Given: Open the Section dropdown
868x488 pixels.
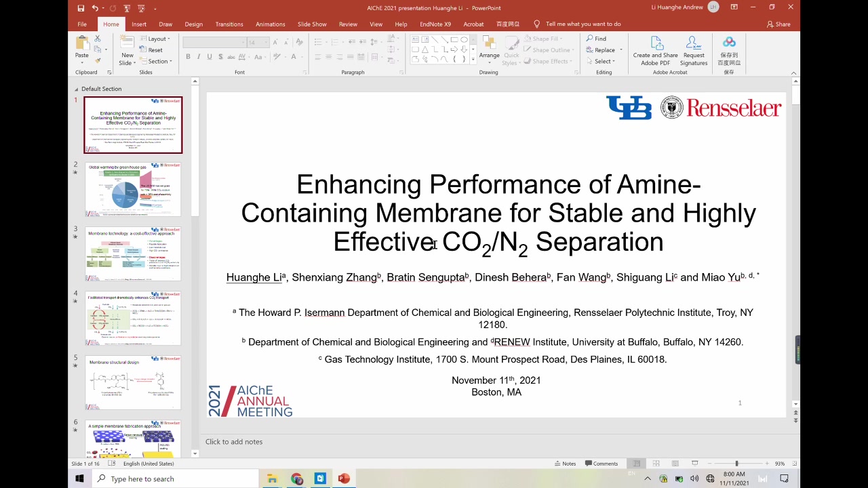Looking at the screenshot, I should (157, 61).
